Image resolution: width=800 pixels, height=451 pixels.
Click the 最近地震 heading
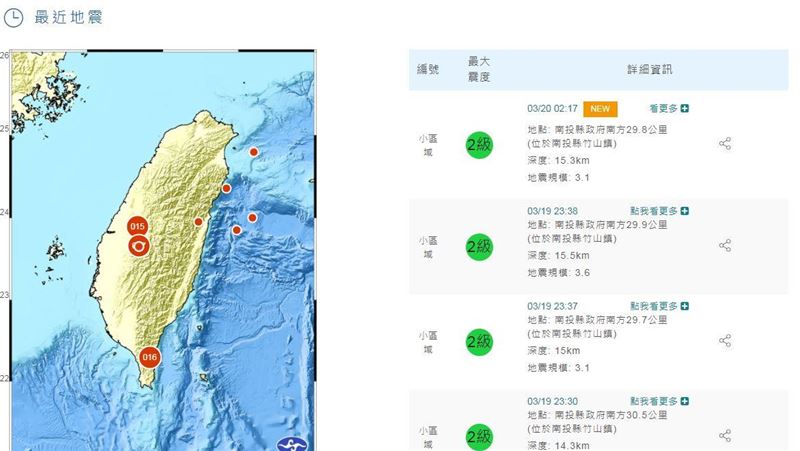pos(68,17)
